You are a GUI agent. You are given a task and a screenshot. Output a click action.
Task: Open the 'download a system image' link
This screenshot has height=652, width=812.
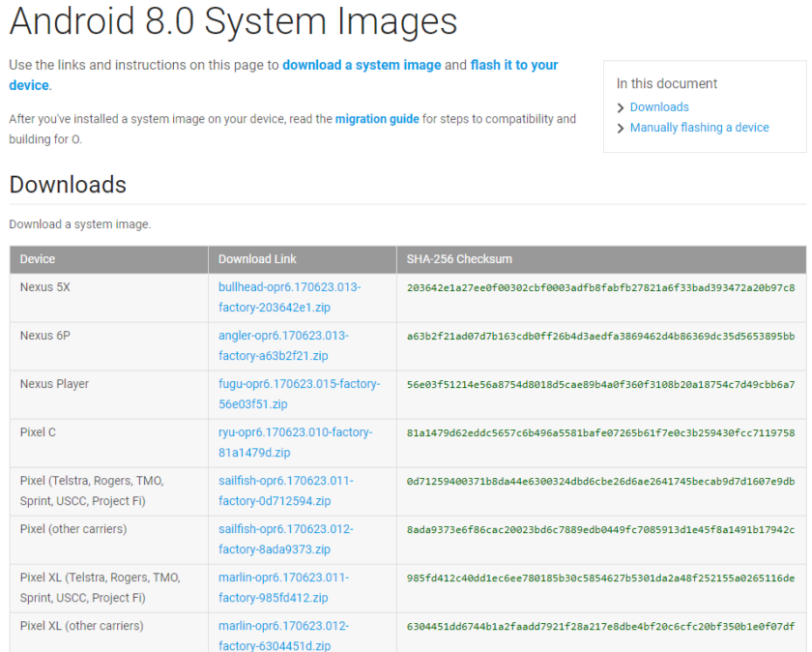[362, 66]
